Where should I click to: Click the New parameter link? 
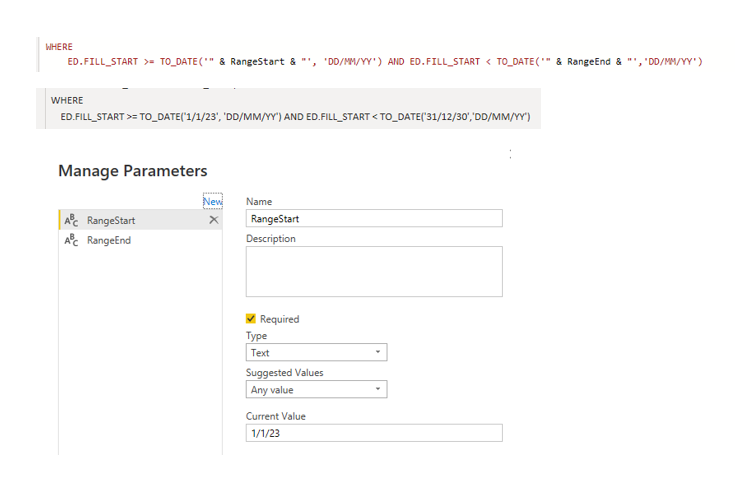coord(212,201)
